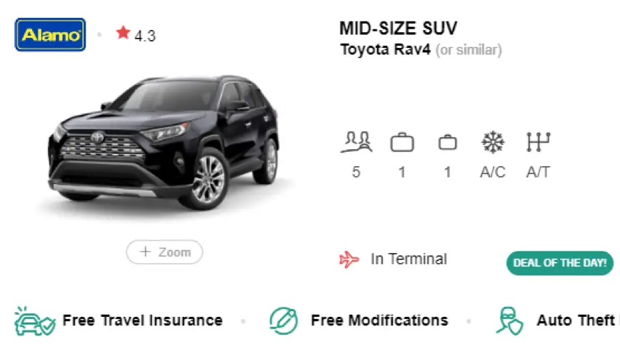This screenshot has width=620, height=364.
Task: Click the Toyota Rav4 model name
Action: (386, 50)
